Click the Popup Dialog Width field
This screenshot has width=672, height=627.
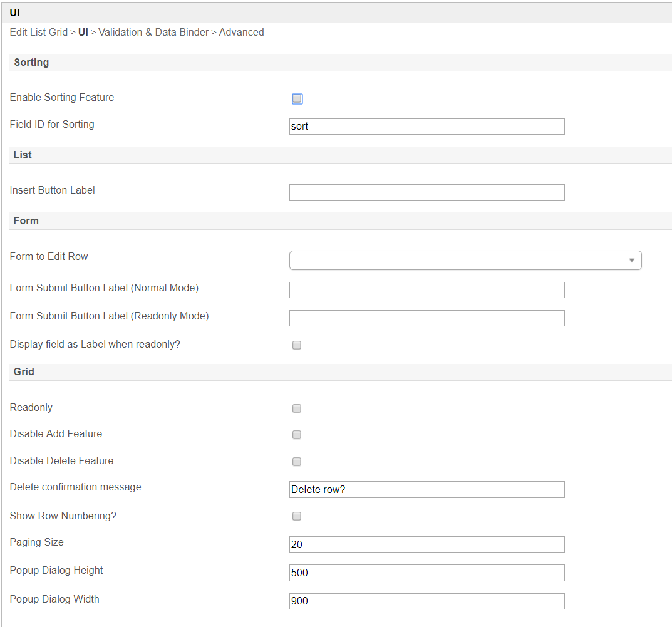tap(426, 601)
